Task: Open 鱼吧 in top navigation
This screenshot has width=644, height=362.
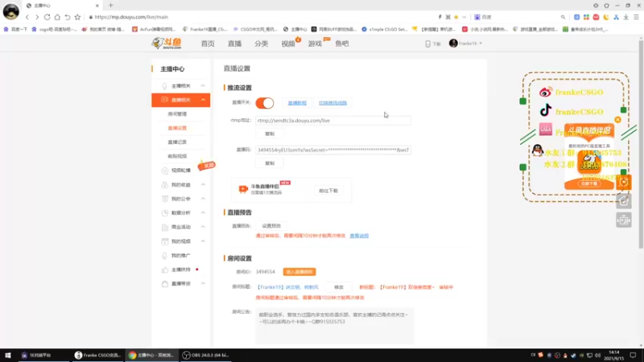Action: [x=341, y=43]
